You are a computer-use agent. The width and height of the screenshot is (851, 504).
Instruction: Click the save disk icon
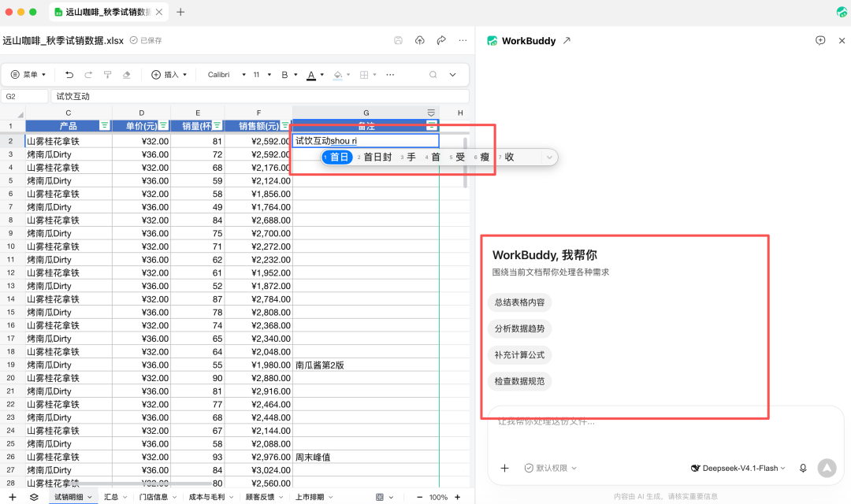[399, 40]
